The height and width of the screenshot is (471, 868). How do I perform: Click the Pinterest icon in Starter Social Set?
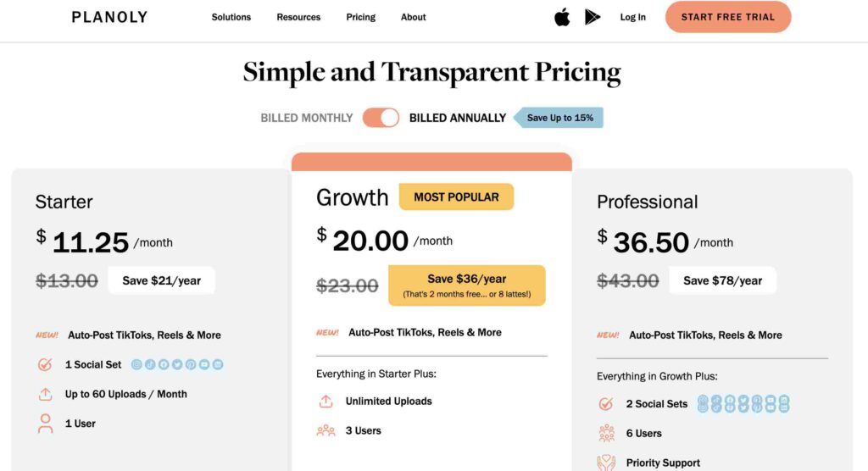191,364
